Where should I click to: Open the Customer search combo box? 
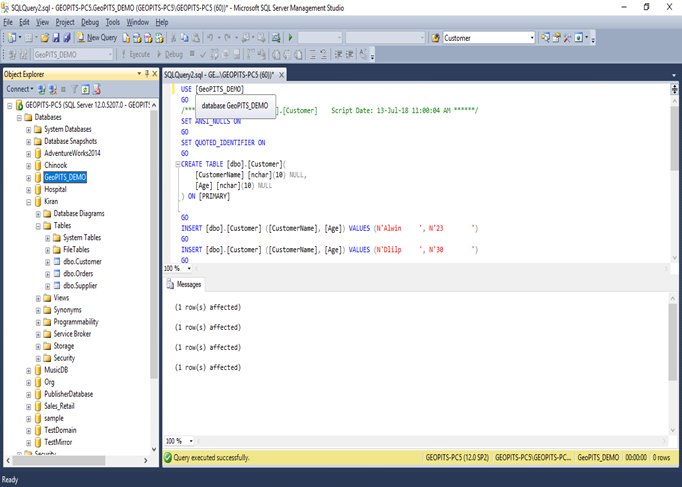click(x=530, y=38)
